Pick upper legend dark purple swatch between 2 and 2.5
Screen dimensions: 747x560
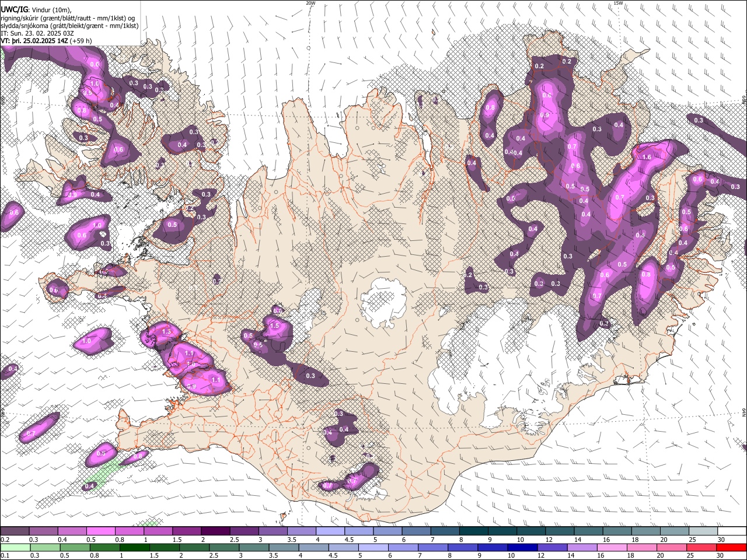pyautogui.click(x=215, y=531)
